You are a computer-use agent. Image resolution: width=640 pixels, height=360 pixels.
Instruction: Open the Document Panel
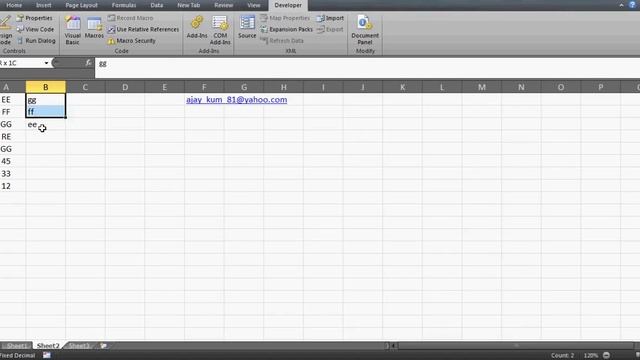[x=365, y=31]
